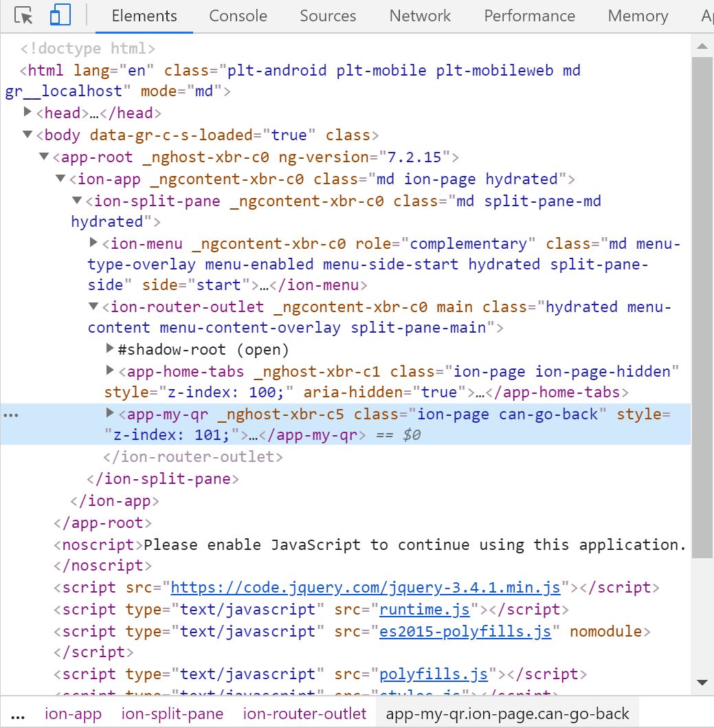The width and height of the screenshot is (714, 728).
Task: Open the Elements tab
Action: click(x=144, y=16)
